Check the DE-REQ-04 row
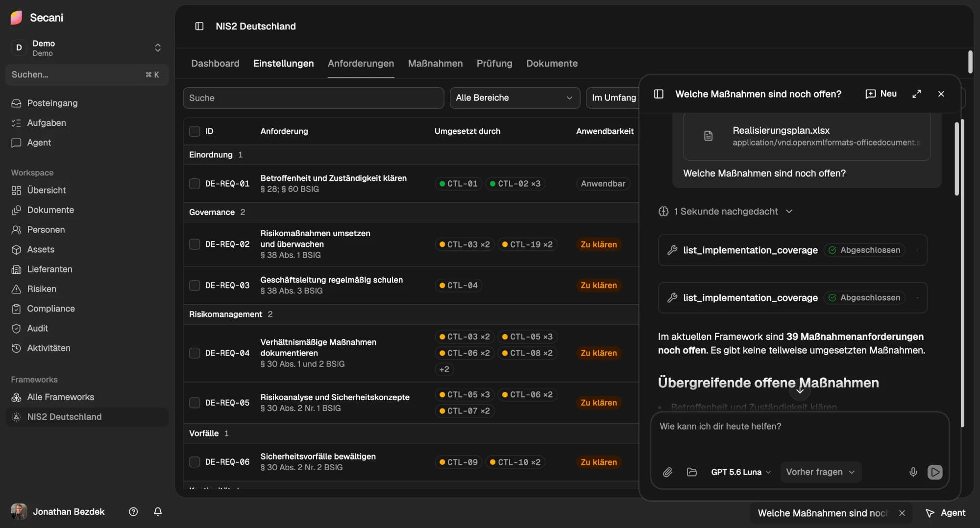The width and height of the screenshot is (980, 528). (x=195, y=353)
